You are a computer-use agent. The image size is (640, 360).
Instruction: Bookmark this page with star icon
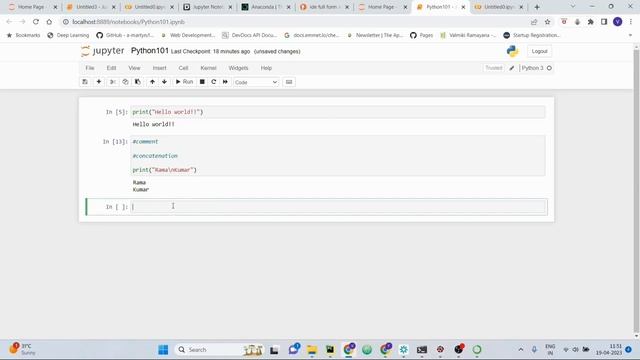[547, 22]
